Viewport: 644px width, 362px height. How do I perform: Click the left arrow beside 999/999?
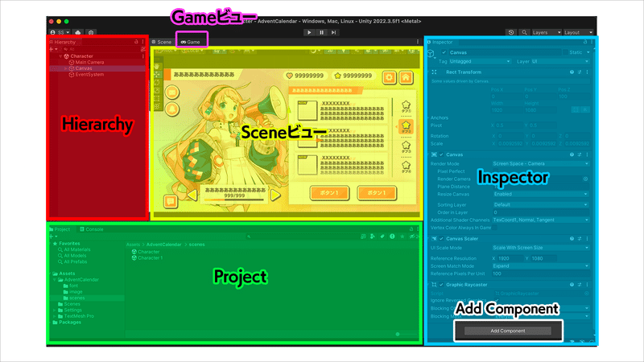click(192, 195)
